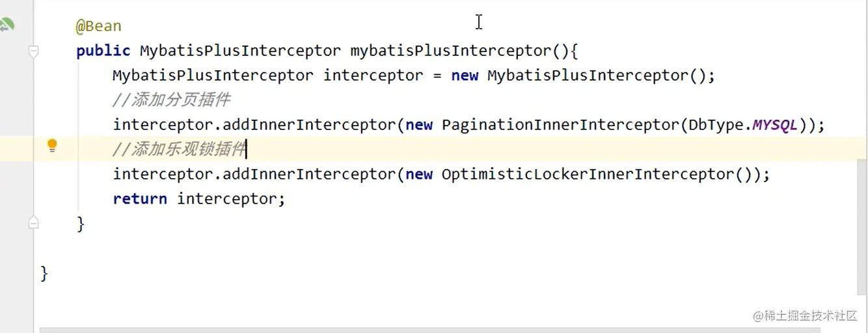Click the Spring bean gutter icon
868x333 pixels.
click(7, 25)
